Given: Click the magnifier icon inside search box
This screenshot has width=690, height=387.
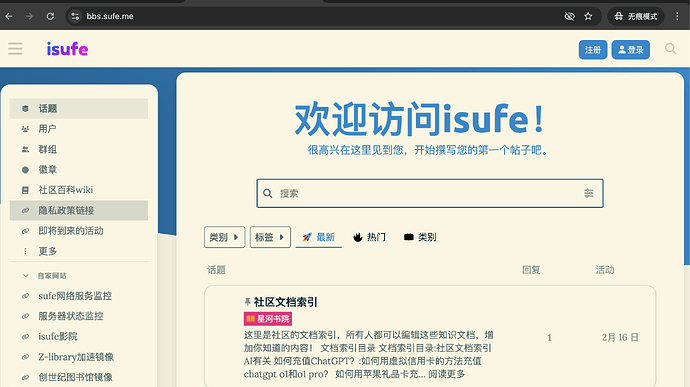Looking at the screenshot, I should pyautogui.click(x=268, y=193).
